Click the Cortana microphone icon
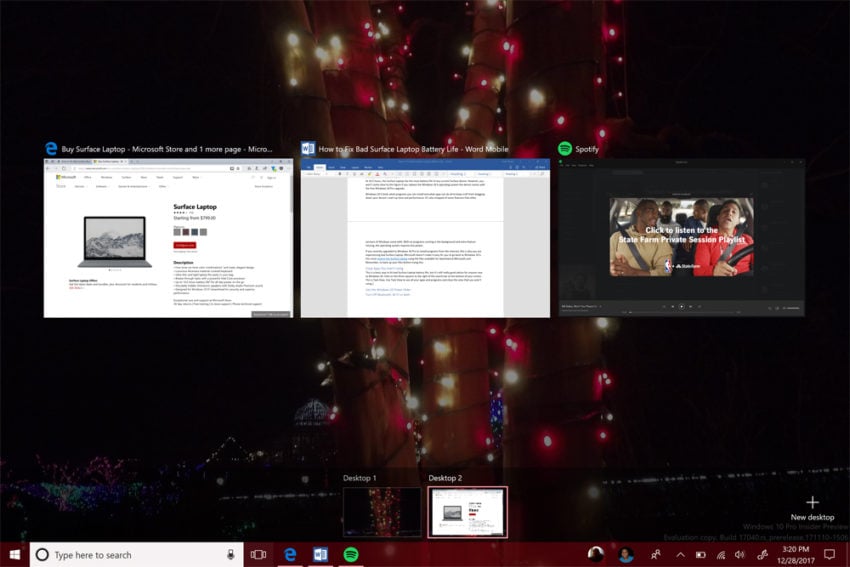 pyautogui.click(x=230, y=555)
